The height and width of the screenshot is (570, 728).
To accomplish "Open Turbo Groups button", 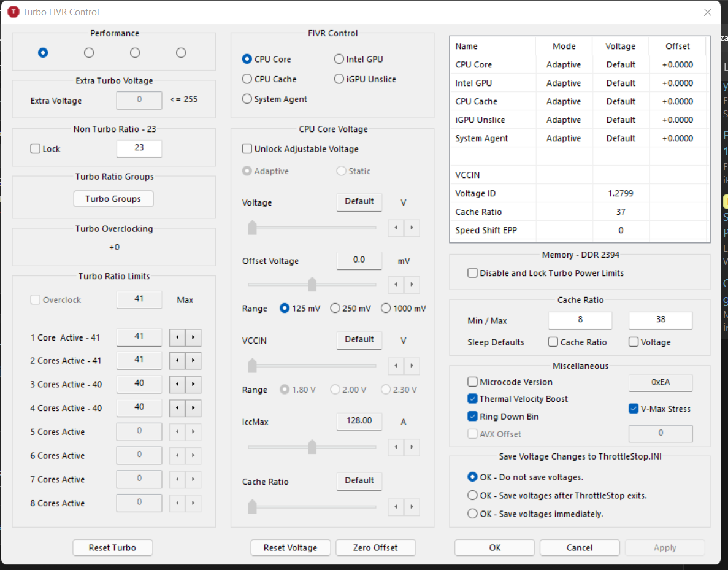I will [x=113, y=199].
